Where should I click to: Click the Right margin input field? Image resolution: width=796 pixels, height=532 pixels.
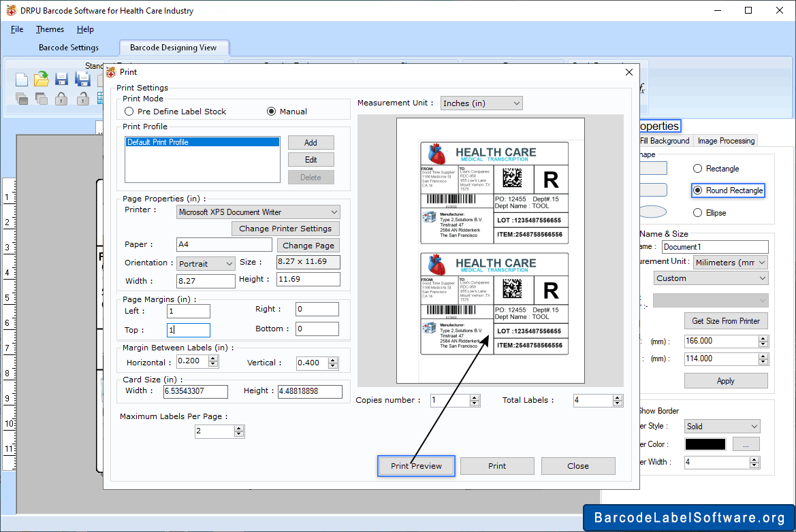click(x=317, y=309)
